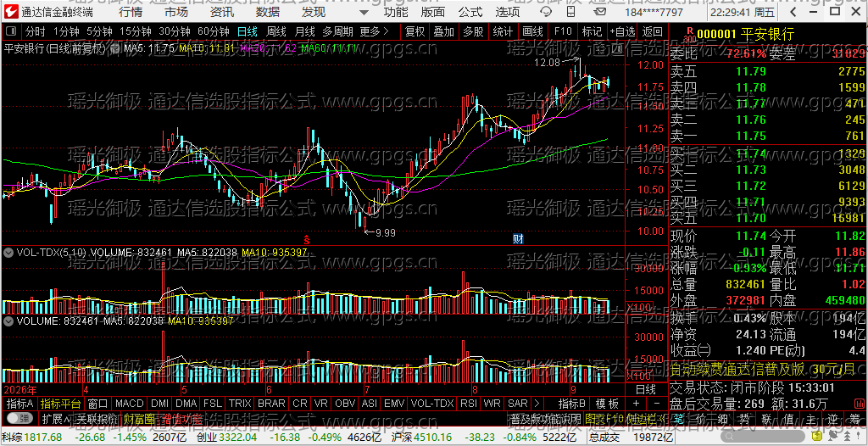Click the 日线 label under the chart
This screenshot has width=868, height=446.
click(646, 388)
